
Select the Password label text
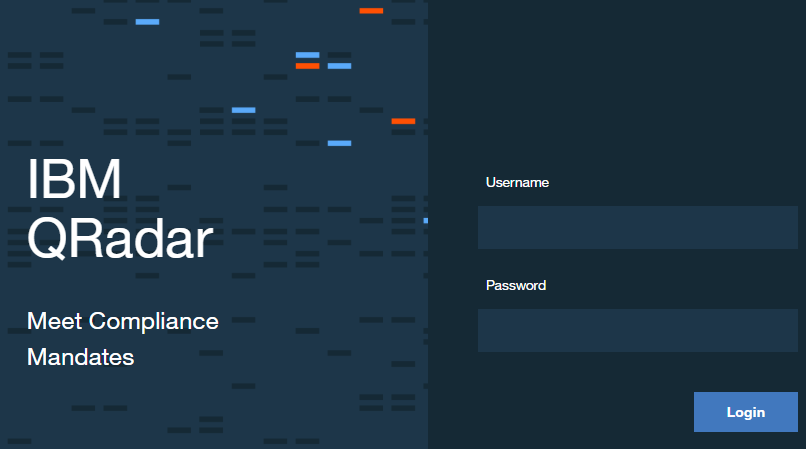point(516,285)
